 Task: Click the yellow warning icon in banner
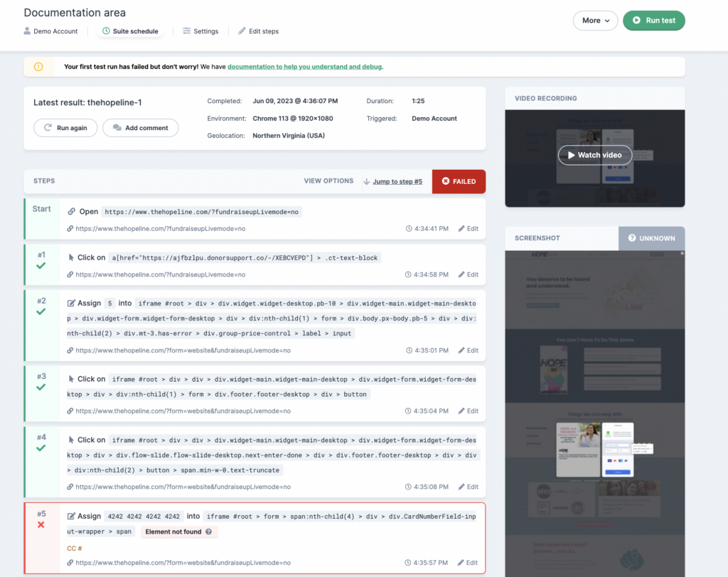(38, 66)
